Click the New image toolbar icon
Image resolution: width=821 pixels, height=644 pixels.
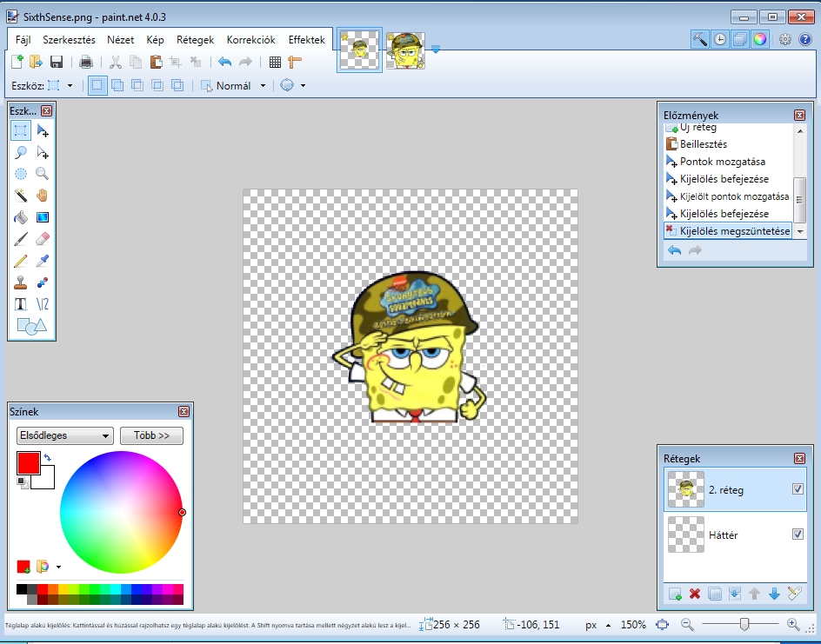(17, 62)
